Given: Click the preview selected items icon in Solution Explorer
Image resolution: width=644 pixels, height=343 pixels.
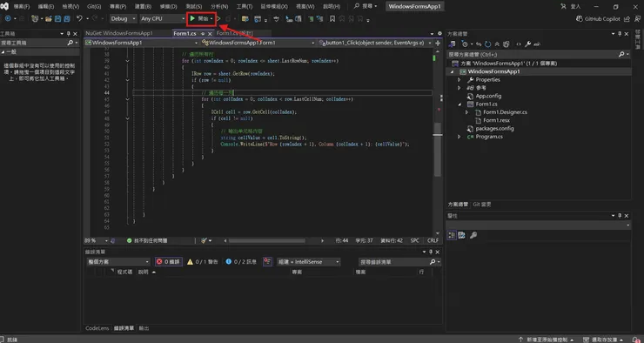Looking at the screenshot, I should 537,44.
